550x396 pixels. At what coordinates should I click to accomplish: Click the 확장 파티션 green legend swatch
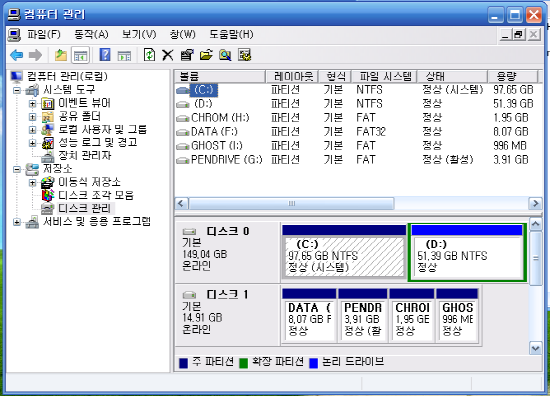tap(243, 363)
